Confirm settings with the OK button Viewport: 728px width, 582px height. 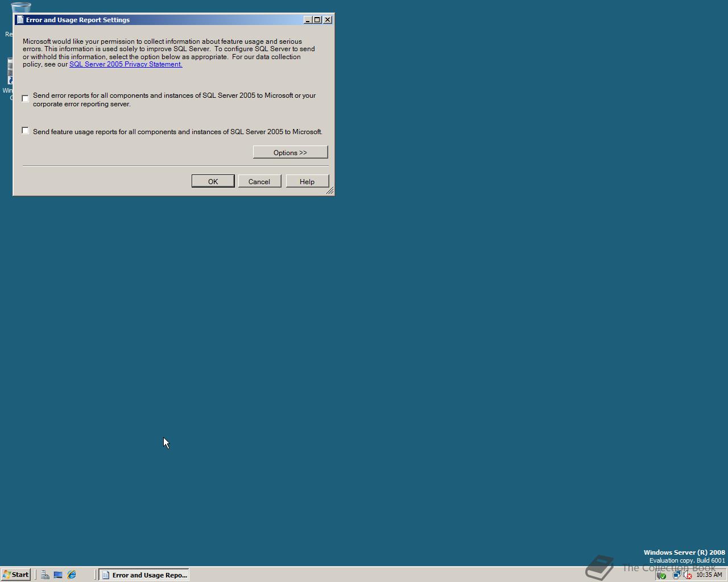point(213,181)
